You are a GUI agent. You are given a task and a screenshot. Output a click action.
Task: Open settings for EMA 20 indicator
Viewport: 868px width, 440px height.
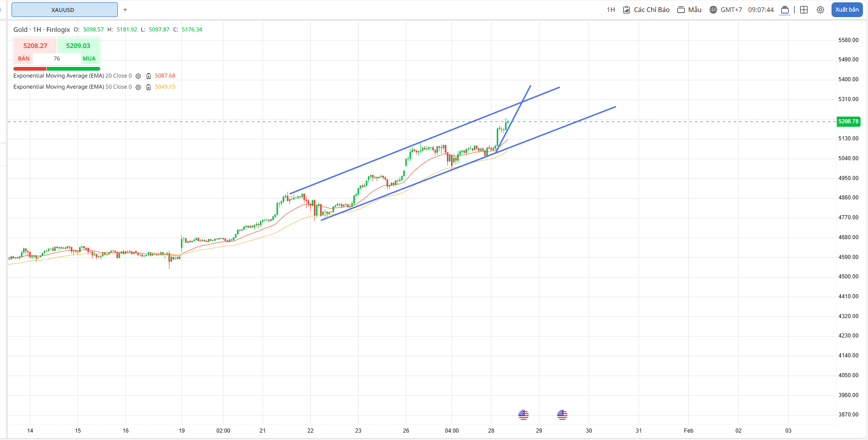click(x=138, y=76)
